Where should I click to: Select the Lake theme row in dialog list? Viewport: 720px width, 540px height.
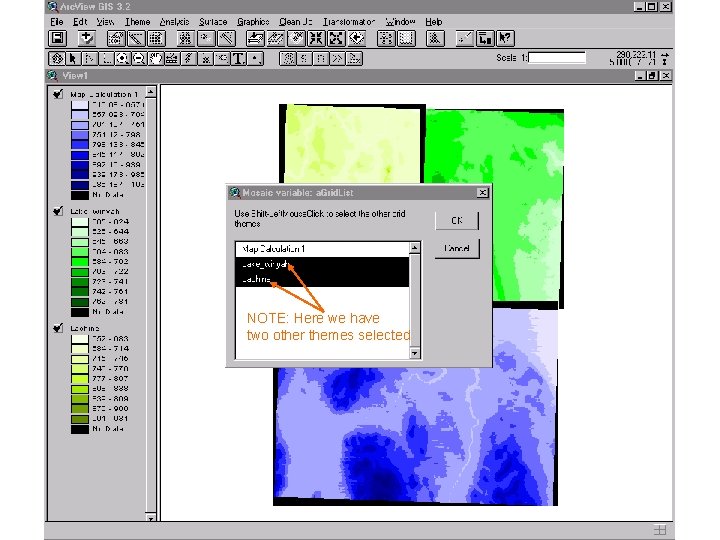(x=322, y=264)
